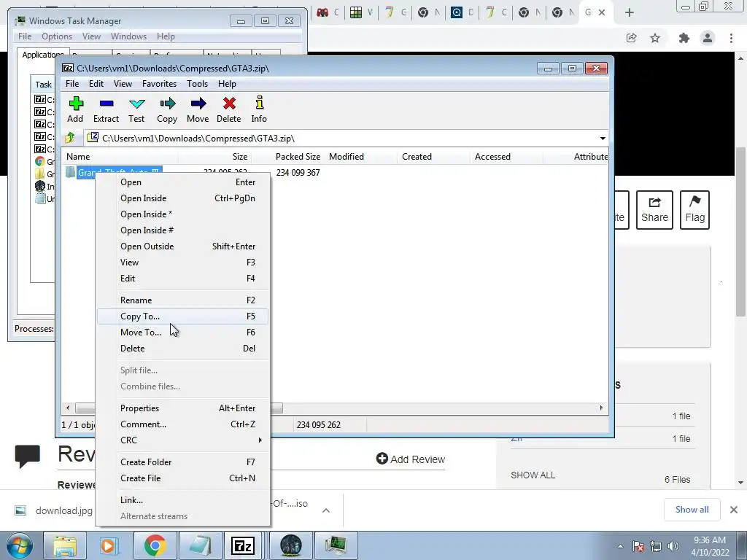Click the Test toolbar icon
Screen dimensions: 747x560
136,110
